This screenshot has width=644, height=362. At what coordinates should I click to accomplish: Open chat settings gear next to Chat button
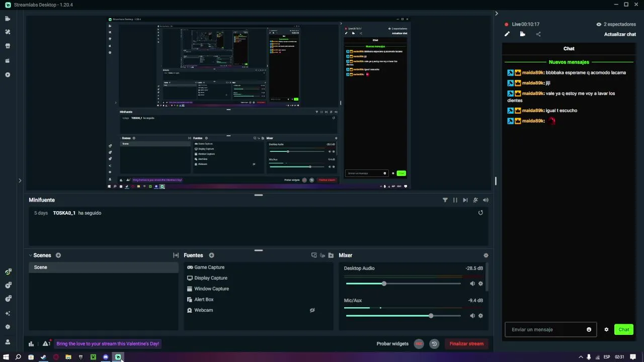[606, 330]
